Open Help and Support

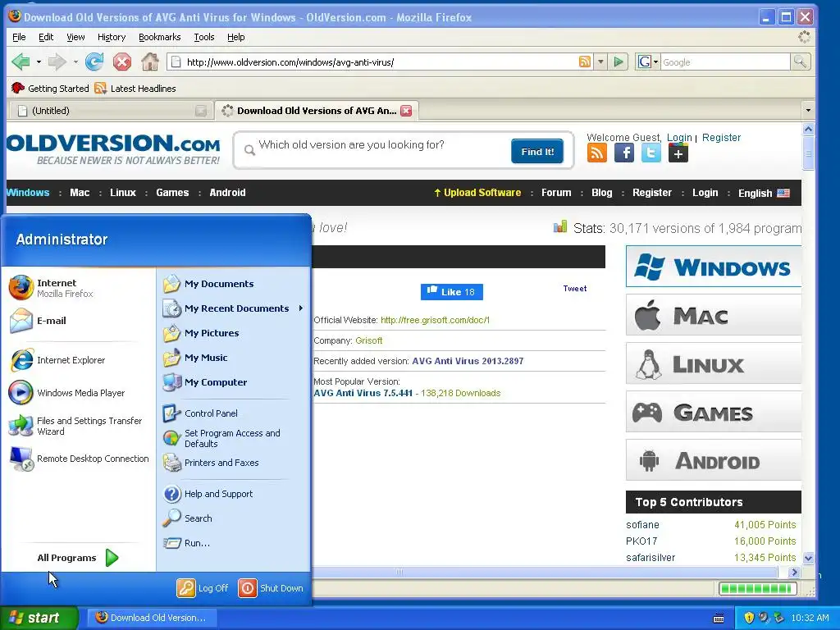point(235,493)
